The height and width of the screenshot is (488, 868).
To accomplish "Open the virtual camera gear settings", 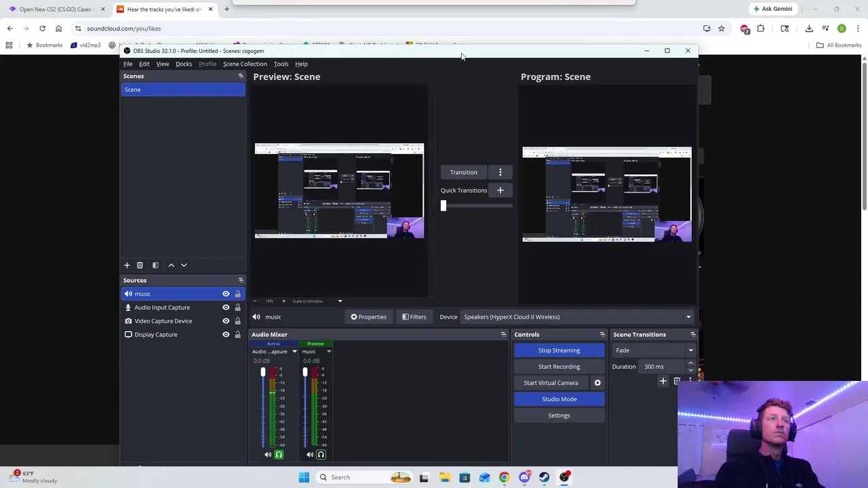I will 597,383.
